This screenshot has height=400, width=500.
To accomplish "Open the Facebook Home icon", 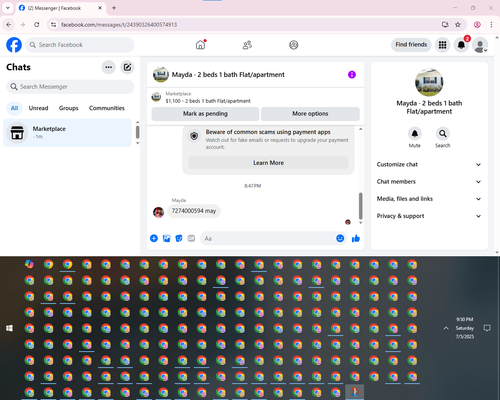I will pos(201,45).
